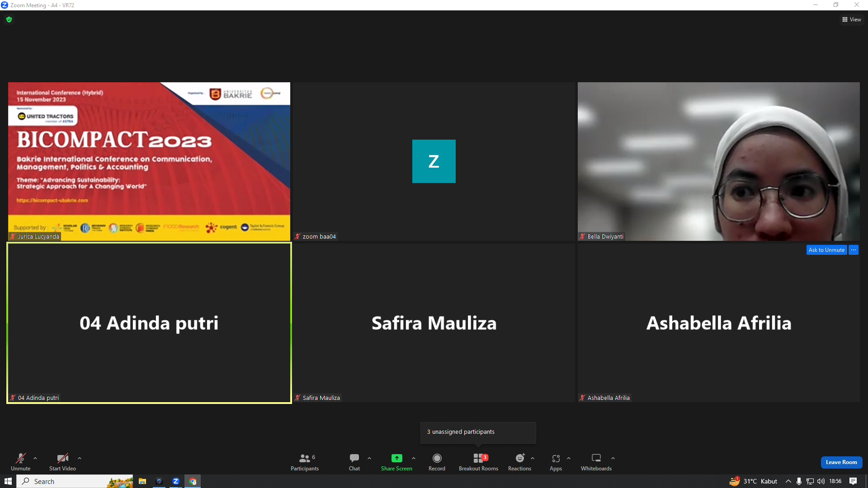Click Ask to Unmute on Ashabella Afrilia
This screenshot has width=868, height=488.
click(x=826, y=250)
